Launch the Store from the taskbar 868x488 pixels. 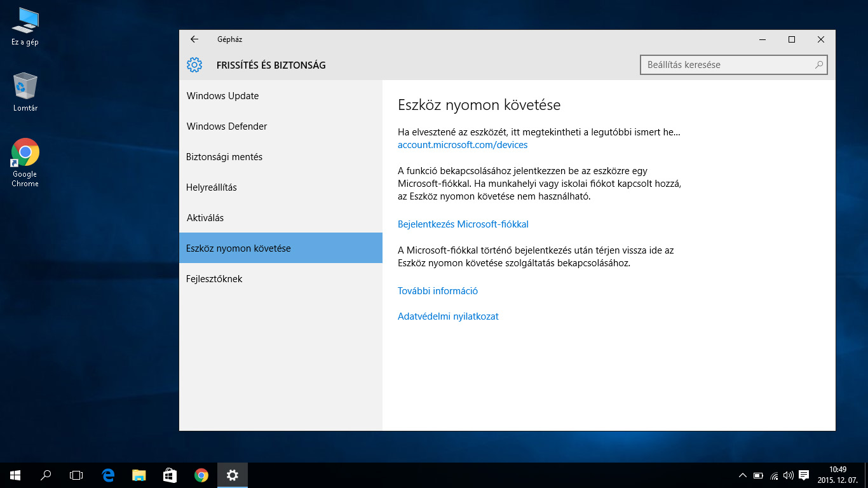(170, 475)
